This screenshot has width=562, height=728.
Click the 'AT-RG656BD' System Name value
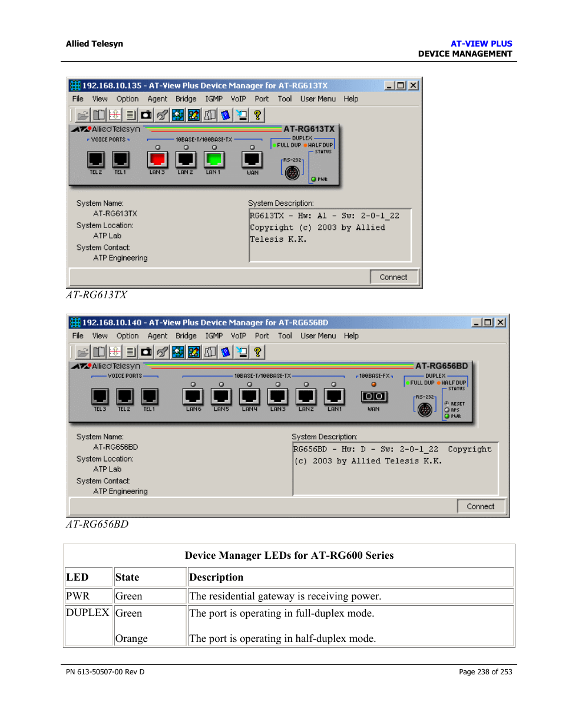click(115, 447)
